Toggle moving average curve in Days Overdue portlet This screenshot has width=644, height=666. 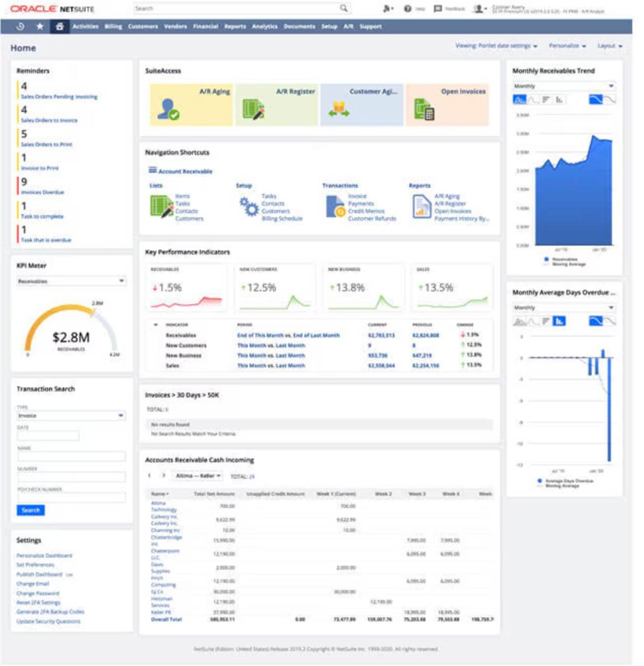point(610,321)
